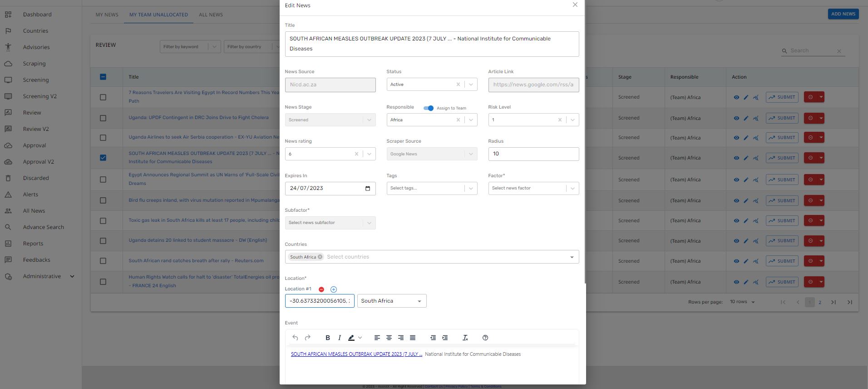Image resolution: width=868 pixels, height=389 pixels.
Task: Toggle the Assign to Team switch
Action: pos(428,108)
